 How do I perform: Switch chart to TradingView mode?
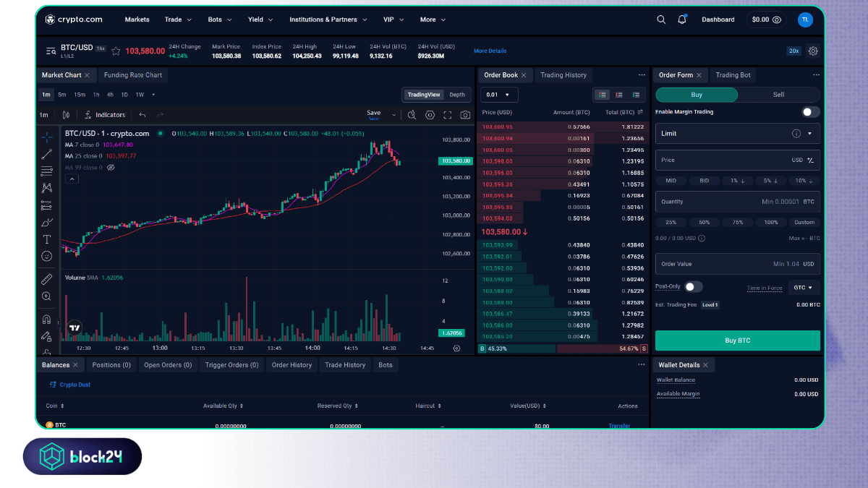click(x=424, y=95)
